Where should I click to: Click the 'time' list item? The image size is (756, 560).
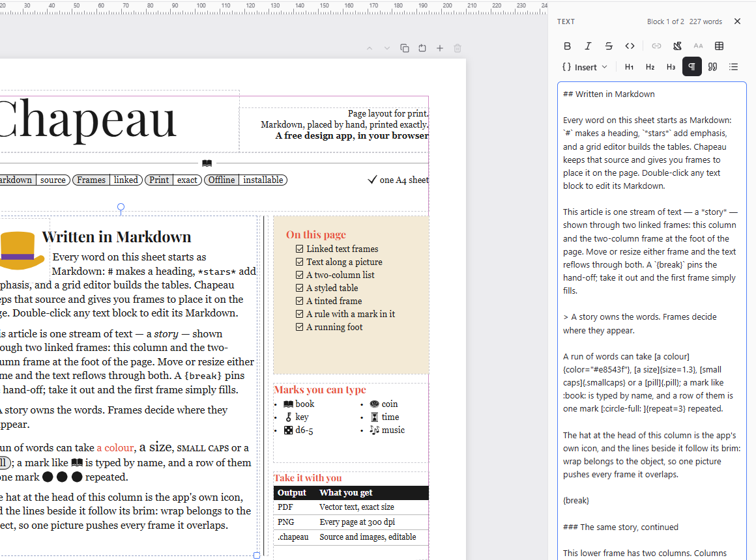[385, 417]
